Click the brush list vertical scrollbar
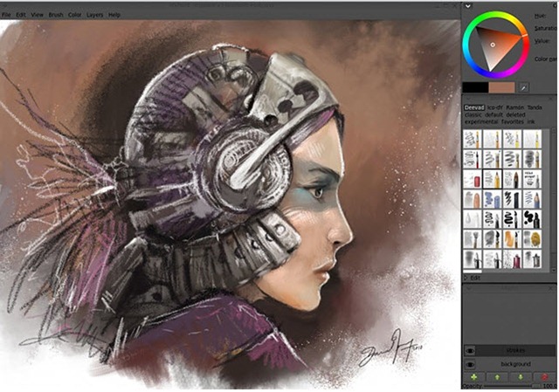Screen dimensions: 559x392 pyautogui.click(x=553, y=198)
